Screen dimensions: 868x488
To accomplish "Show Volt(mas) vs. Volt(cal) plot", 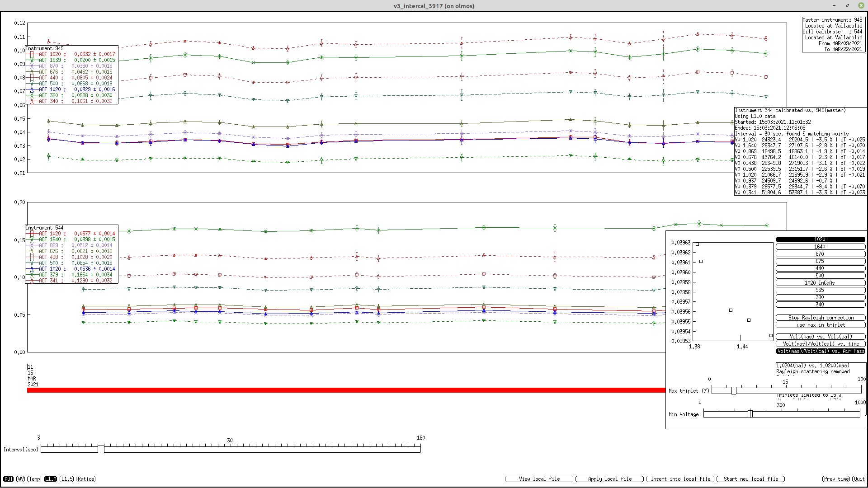I will [x=820, y=337].
